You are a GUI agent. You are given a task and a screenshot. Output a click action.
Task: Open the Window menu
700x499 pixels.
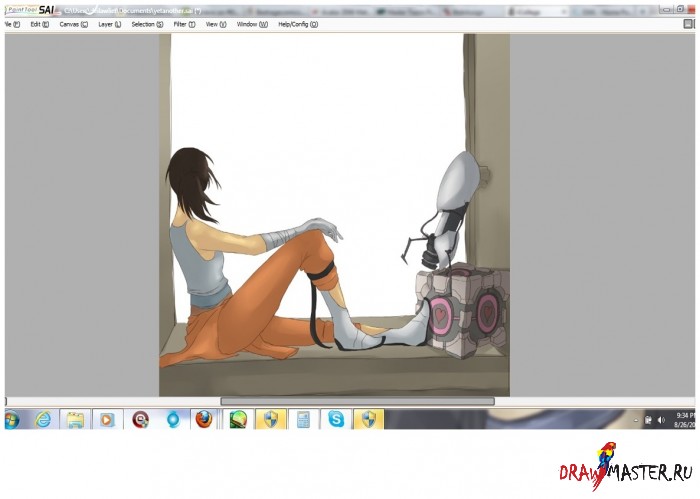point(252,25)
